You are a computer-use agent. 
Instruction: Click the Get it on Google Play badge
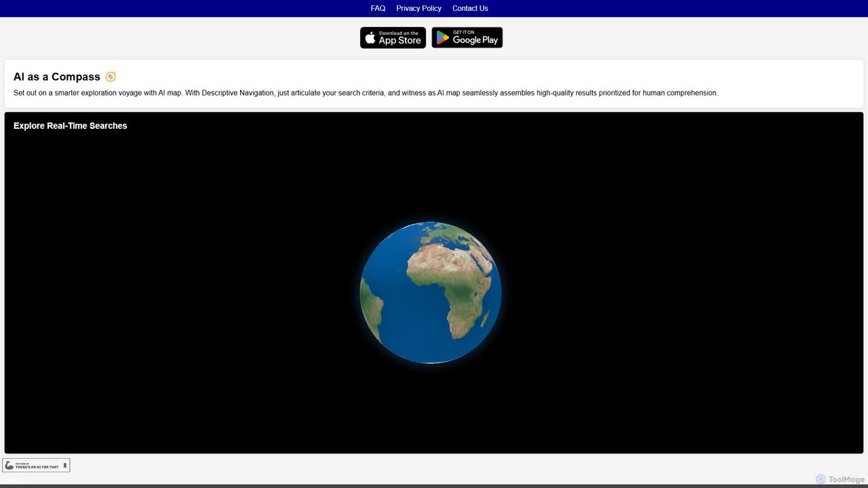pos(467,38)
